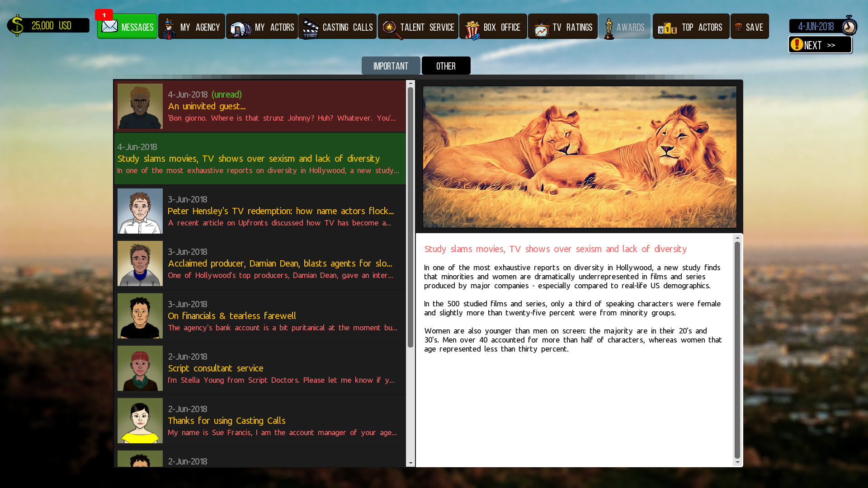868x488 pixels.
Task: Open My Actors trailer icon
Action: pyautogui.click(x=241, y=28)
